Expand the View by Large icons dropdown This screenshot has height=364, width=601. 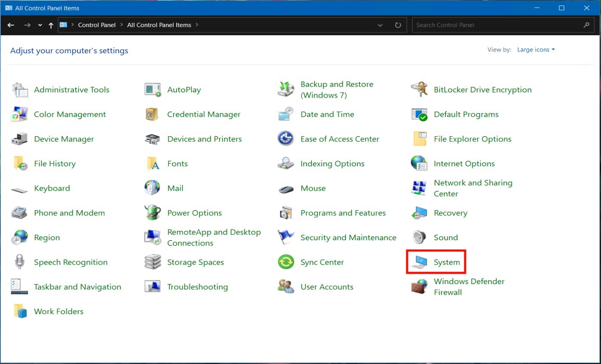[x=536, y=50]
